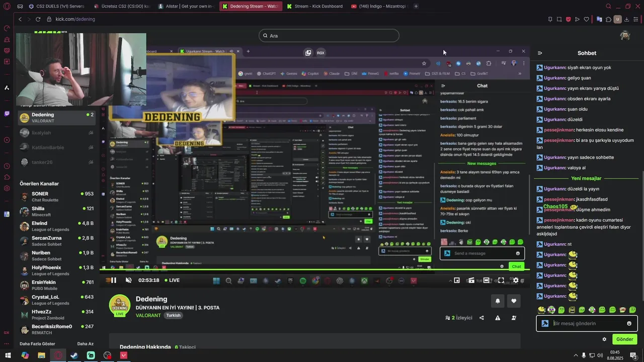Enable mini player picture-in-picture
The height and width of the screenshot is (362, 644).
pyautogui.click(x=457, y=281)
